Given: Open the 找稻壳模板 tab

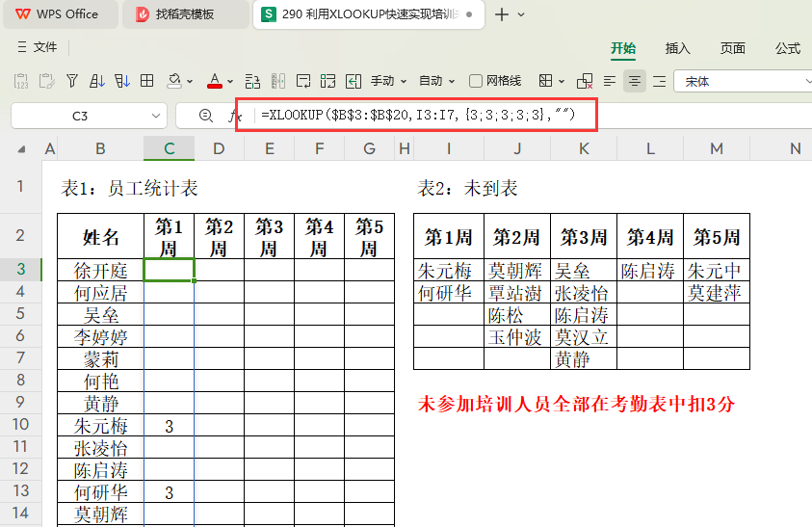Looking at the screenshot, I should pyautogui.click(x=185, y=14).
